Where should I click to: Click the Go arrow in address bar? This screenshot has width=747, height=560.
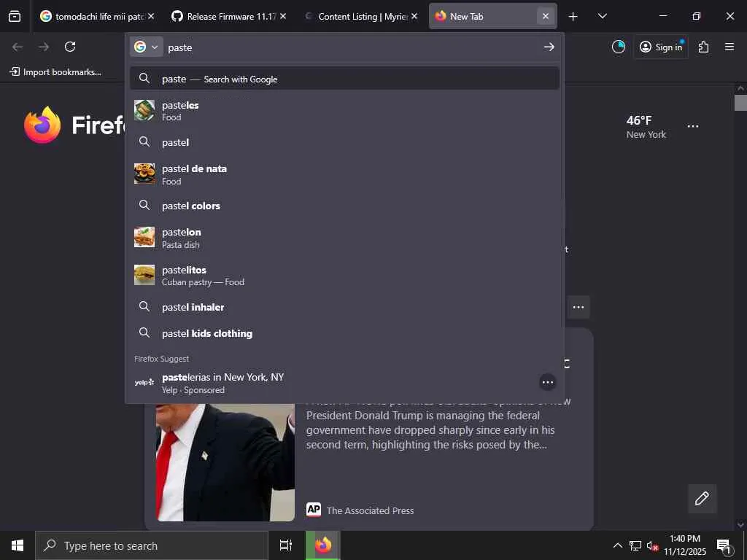click(x=549, y=47)
